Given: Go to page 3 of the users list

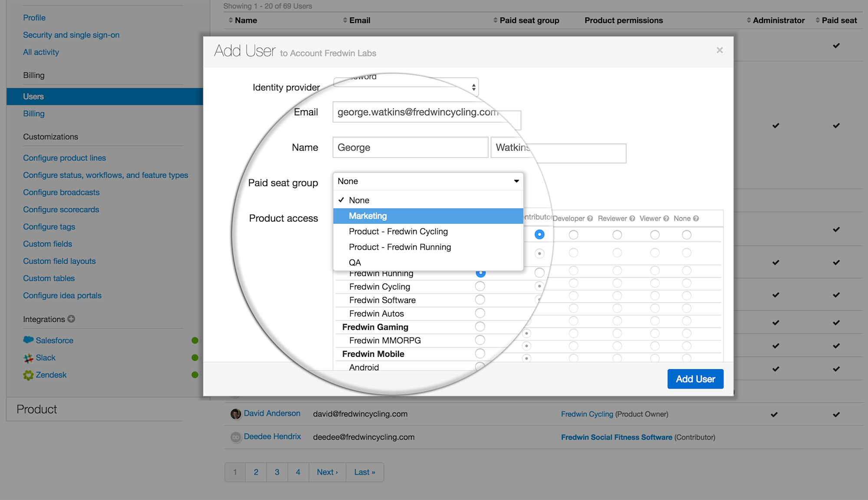Looking at the screenshot, I should (277, 472).
